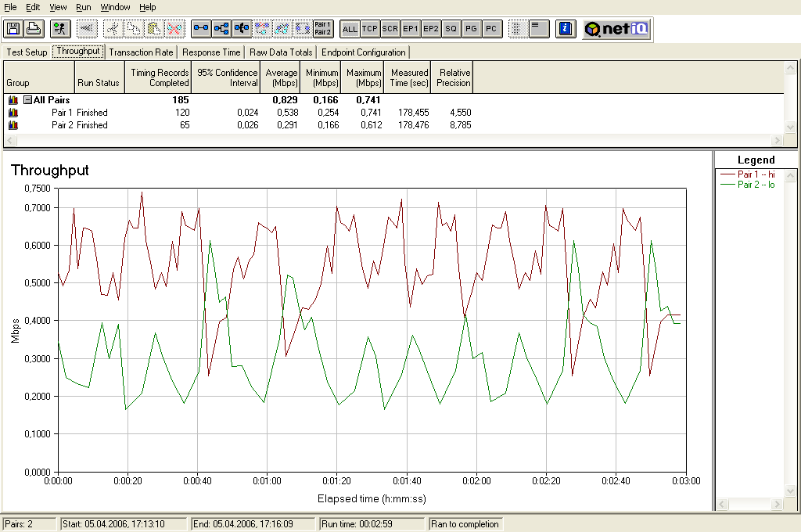Click the first add-pair icon in toolbar
The height and width of the screenshot is (532, 801).
pyautogui.click(x=201, y=29)
